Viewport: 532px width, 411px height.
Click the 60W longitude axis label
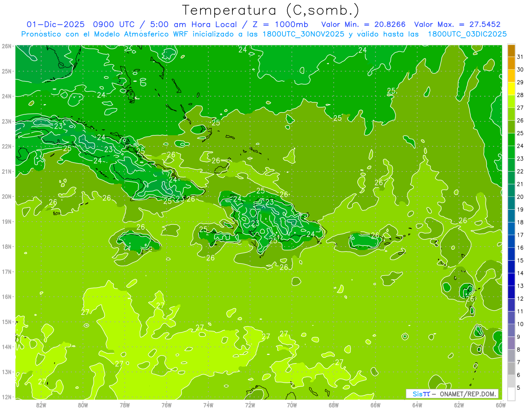pos(501,405)
